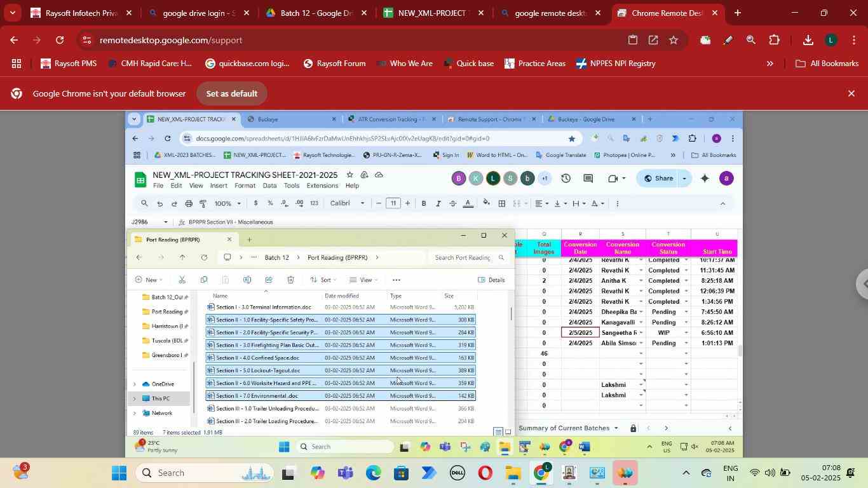Select Section I - 3.0 Terminal Information.doc file
The image size is (868, 488).
click(341, 307)
